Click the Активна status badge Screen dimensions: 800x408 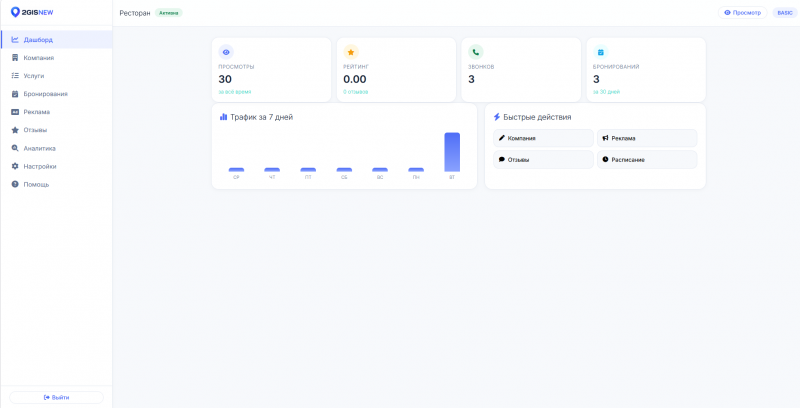[x=169, y=13]
